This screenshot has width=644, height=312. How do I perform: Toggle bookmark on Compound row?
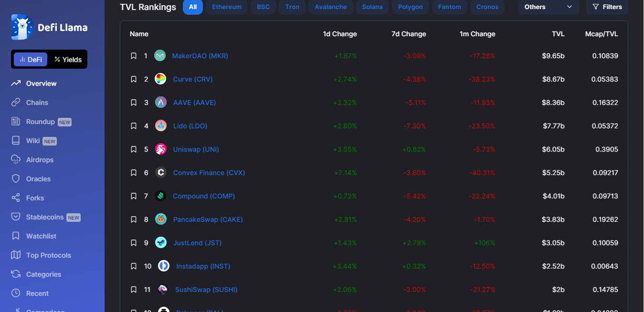coord(134,196)
